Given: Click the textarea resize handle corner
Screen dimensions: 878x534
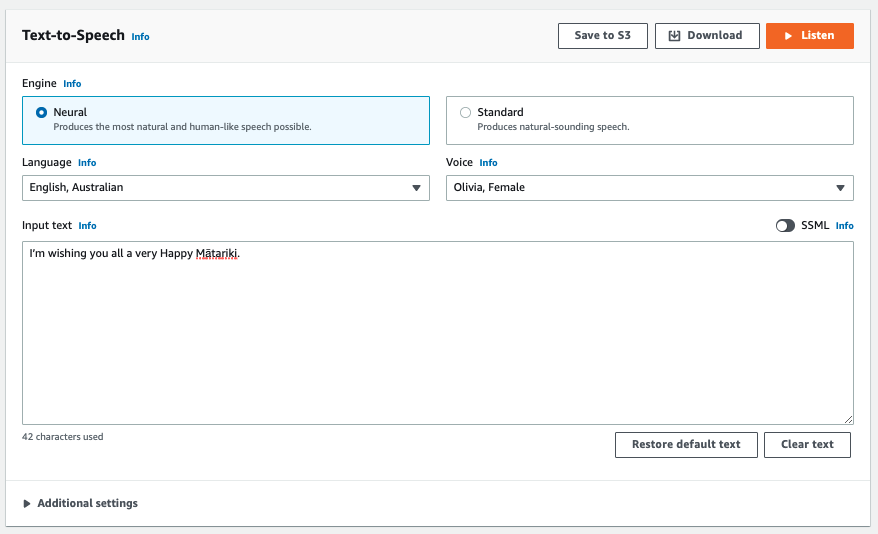Looking at the screenshot, I should point(849,420).
